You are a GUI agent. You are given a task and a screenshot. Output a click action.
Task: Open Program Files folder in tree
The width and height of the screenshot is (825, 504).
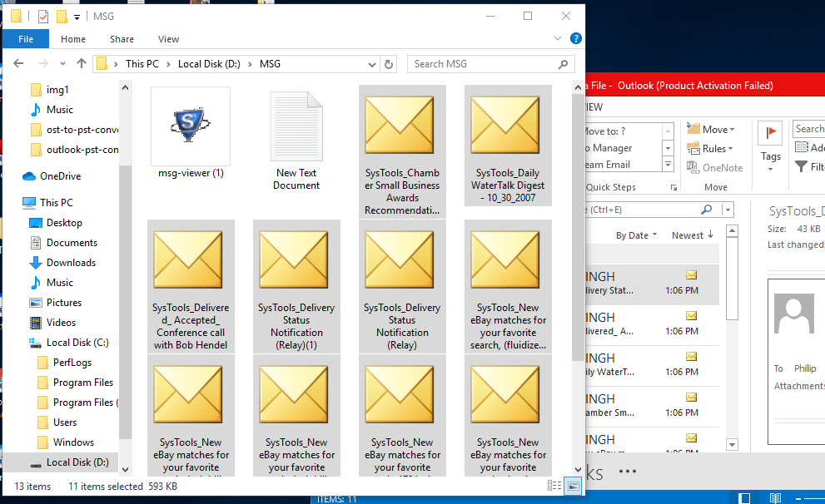[x=75, y=382]
